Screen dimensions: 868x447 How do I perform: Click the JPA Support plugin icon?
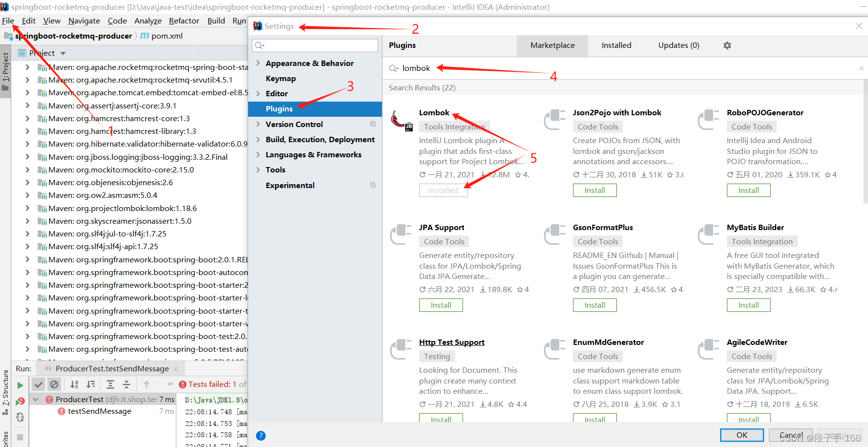(401, 234)
